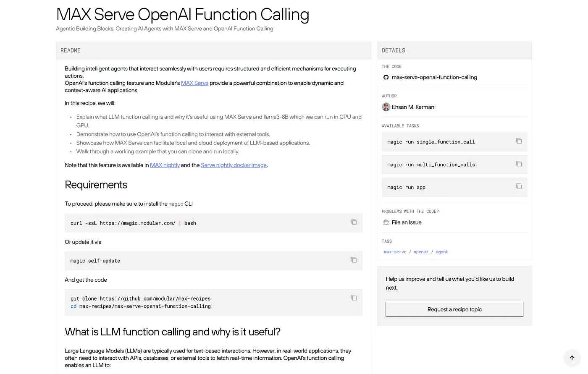
Task: Click the 'magic run multi_function_calls' command text
Action: pos(431,165)
